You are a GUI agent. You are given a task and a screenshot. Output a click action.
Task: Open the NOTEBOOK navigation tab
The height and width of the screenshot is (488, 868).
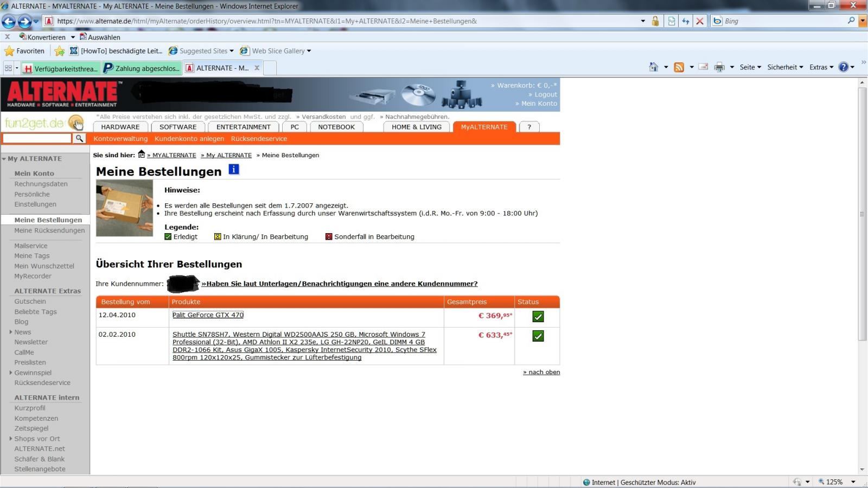(336, 127)
